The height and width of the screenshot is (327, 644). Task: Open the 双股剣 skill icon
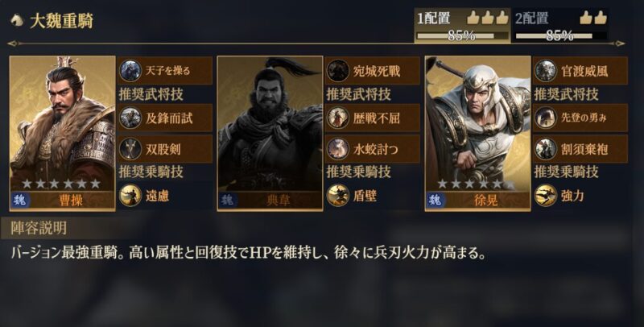point(130,149)
